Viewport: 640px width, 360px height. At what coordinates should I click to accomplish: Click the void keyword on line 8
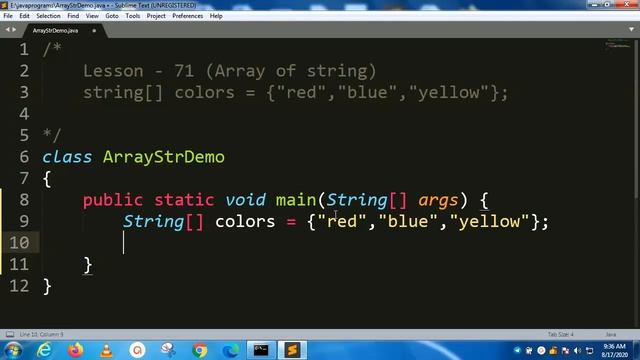pos(245,200)
